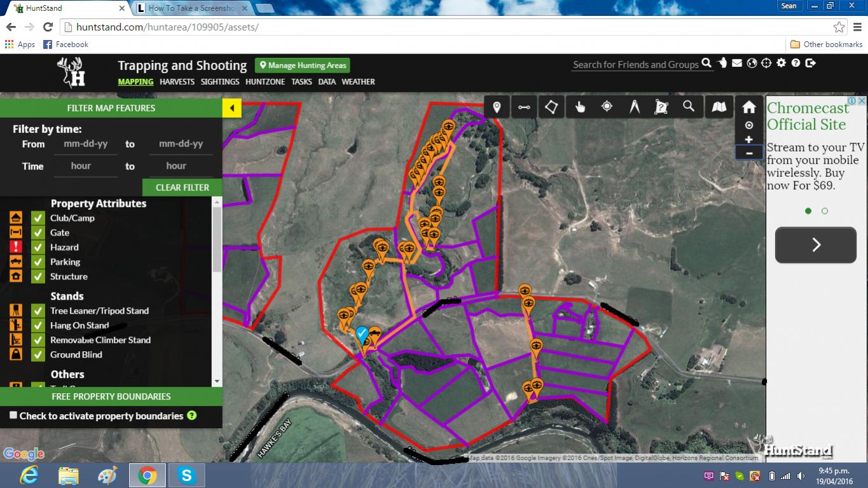
Task: Zoom in the map
Action: tap(749, 139)
